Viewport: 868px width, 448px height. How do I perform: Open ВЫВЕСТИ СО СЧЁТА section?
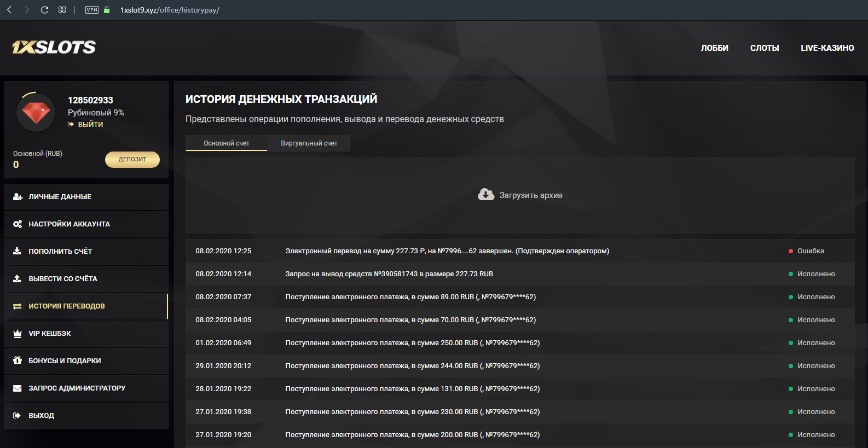point(86,279)
